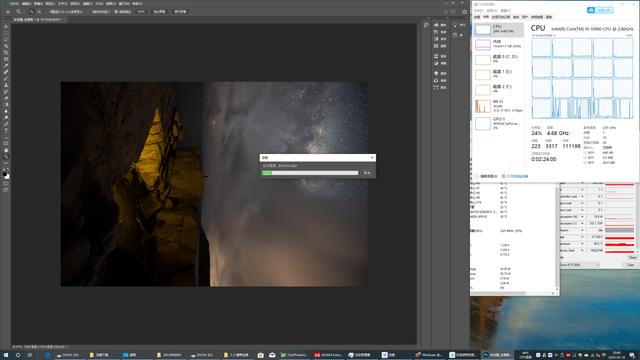
Task: Select the Zoom magnifier tool in toolbar
Action: (6, 157)
